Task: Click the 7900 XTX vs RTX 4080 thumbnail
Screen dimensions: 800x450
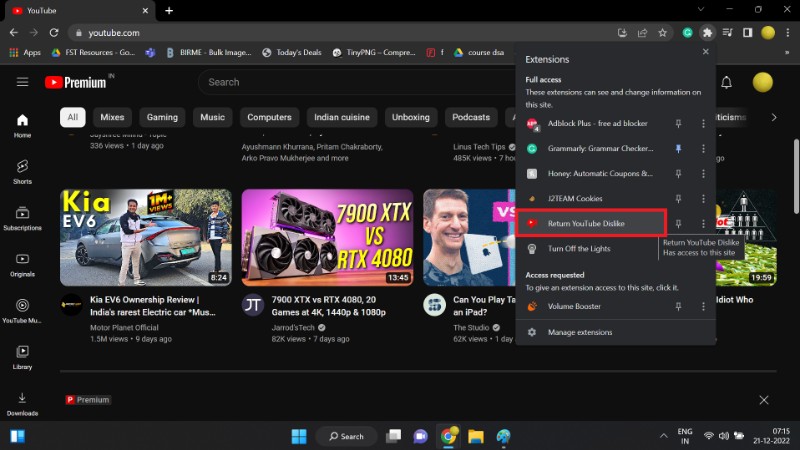Action: coord(327,238)
